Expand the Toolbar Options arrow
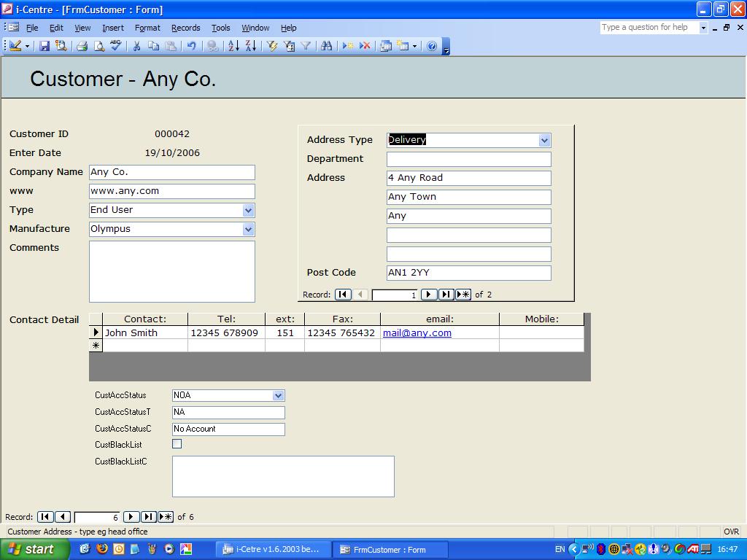 (446, 47)
